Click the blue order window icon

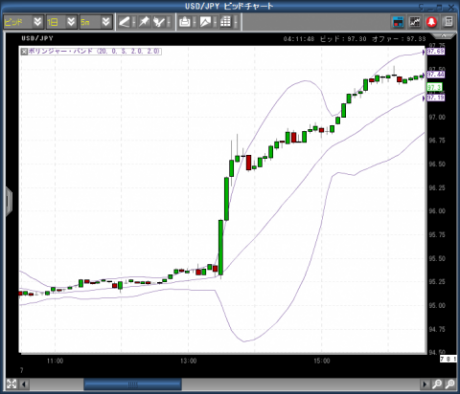point(398,22)
